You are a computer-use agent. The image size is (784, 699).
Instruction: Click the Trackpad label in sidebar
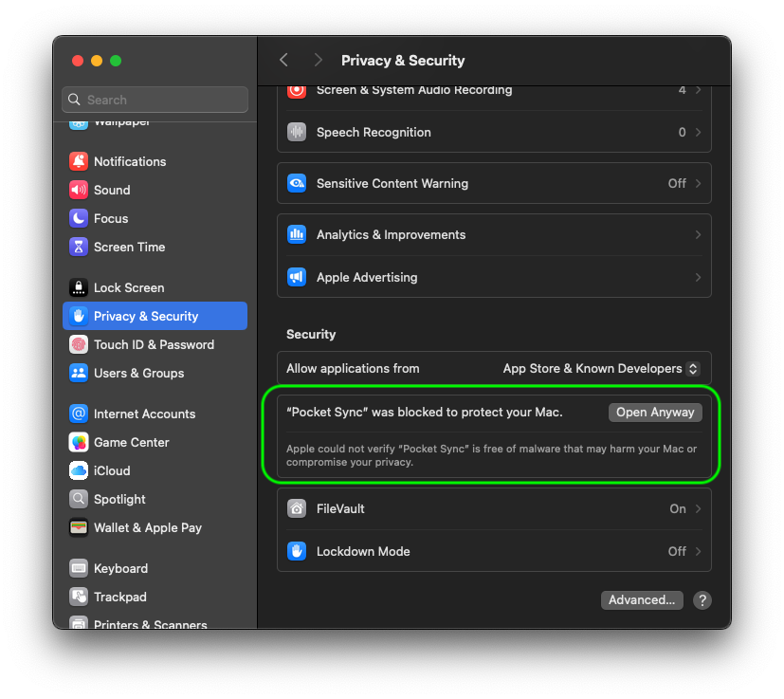120,597
